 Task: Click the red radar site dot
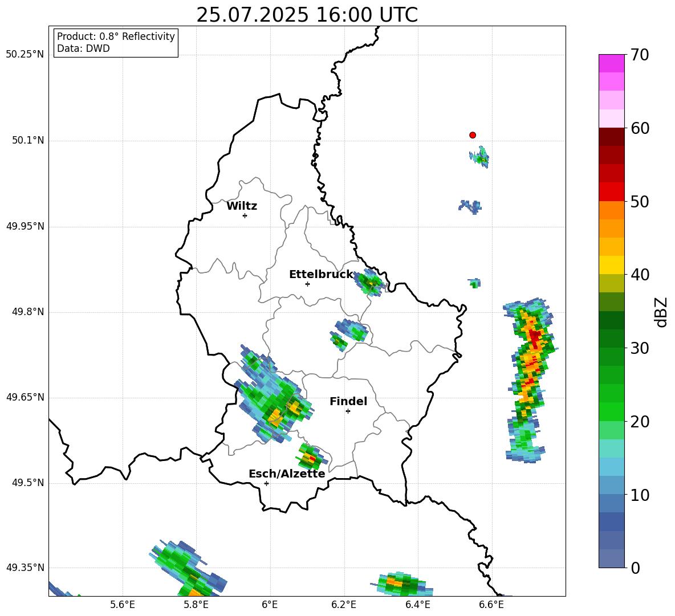pyautogui.click(x=473, y=135)
